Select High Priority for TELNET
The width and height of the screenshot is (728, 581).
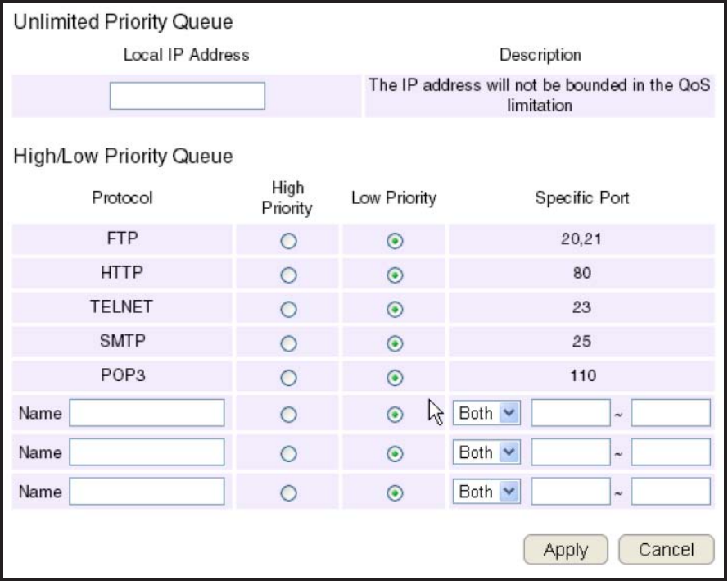pyautogui.click(x=288, y=309)
